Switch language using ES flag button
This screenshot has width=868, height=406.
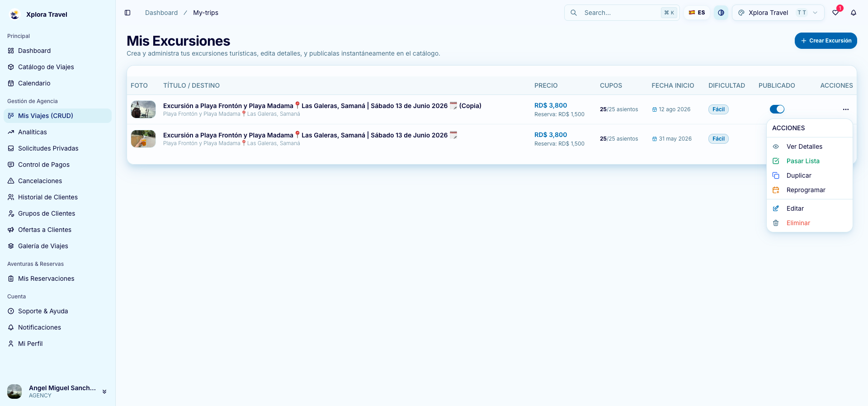[x=697, y=13]
